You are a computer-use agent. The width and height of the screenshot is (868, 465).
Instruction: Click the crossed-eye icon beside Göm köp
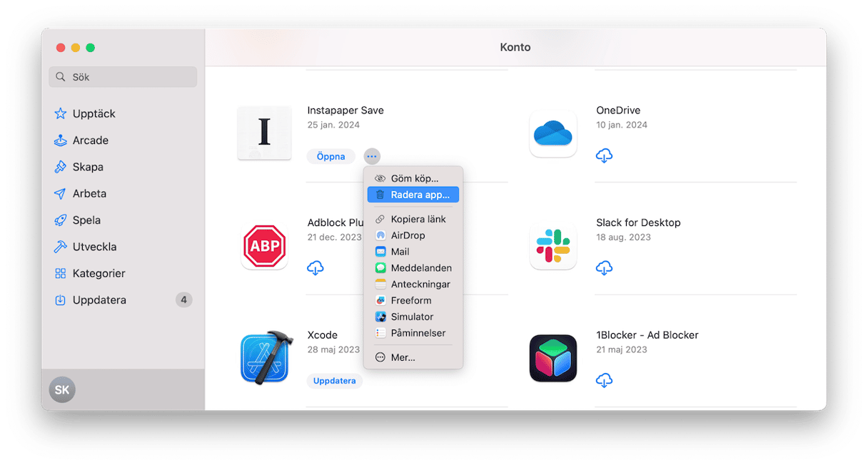(380, 178)
